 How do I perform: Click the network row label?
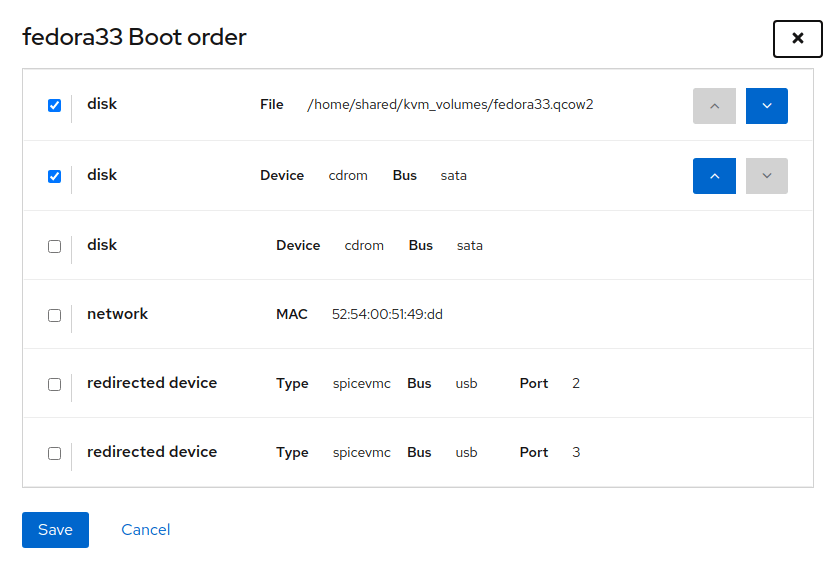point(117,314)
